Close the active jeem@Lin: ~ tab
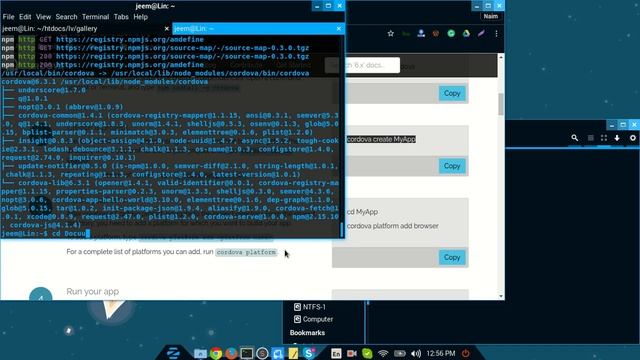The width and height of the screenshot is (640, 360). click(x=339, y=29)
